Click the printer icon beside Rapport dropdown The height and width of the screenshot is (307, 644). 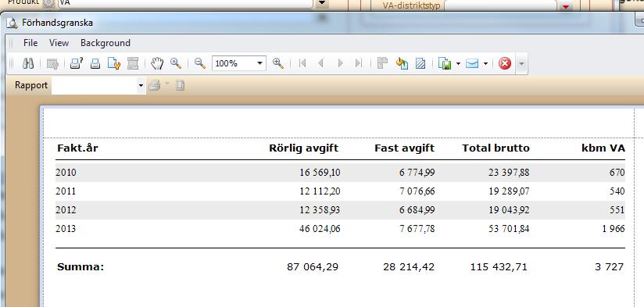point(155,85)
